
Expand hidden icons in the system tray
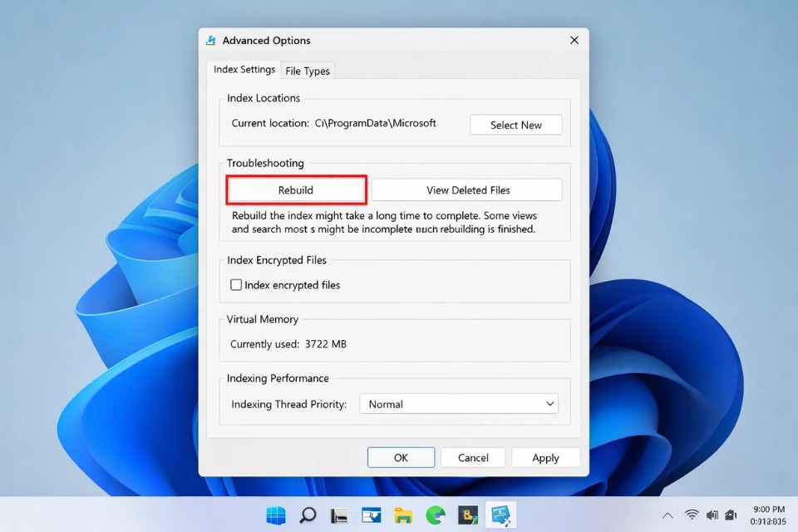[667, 514]
